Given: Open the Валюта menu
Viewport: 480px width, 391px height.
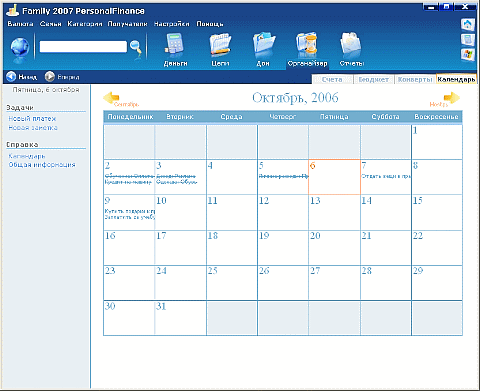Looking at the screenshot, I should pos(20,24).
